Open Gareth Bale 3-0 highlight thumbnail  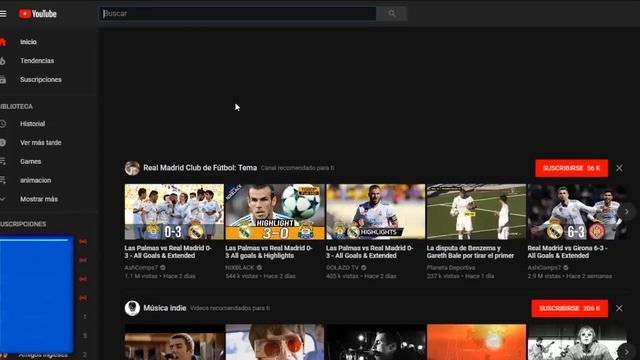coord(275,211)
